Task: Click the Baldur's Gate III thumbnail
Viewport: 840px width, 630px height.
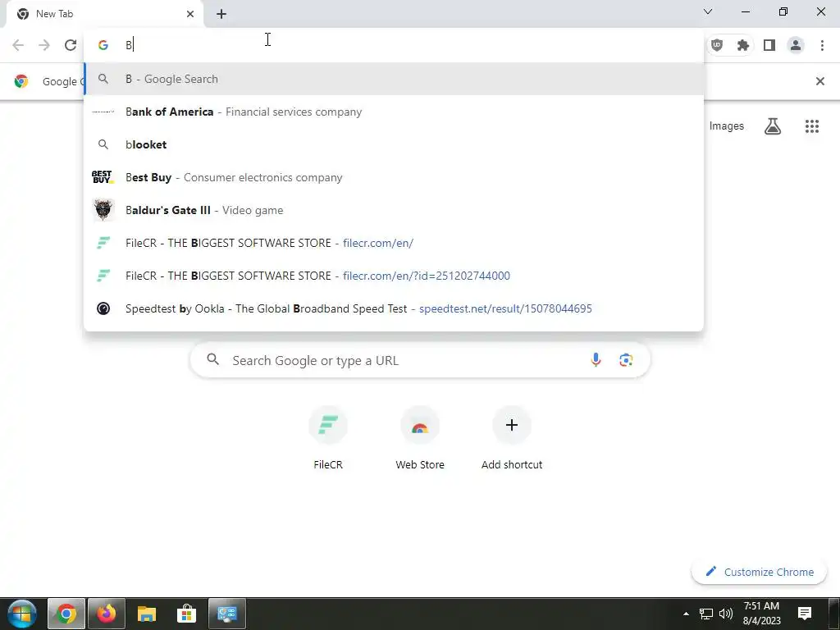Action: point(103,210)
